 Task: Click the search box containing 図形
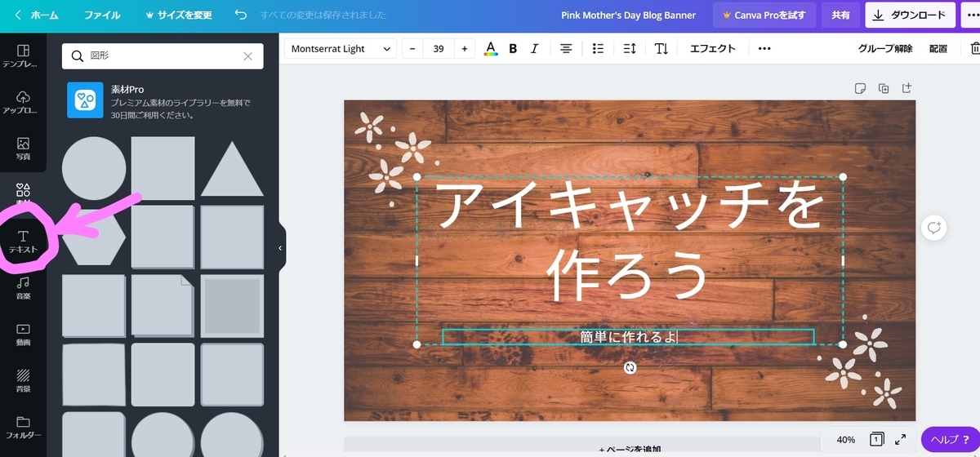point(163,56)
